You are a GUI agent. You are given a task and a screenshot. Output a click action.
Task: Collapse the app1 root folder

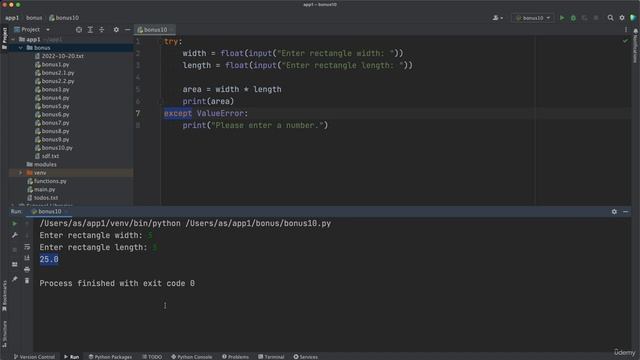[13, 40]
